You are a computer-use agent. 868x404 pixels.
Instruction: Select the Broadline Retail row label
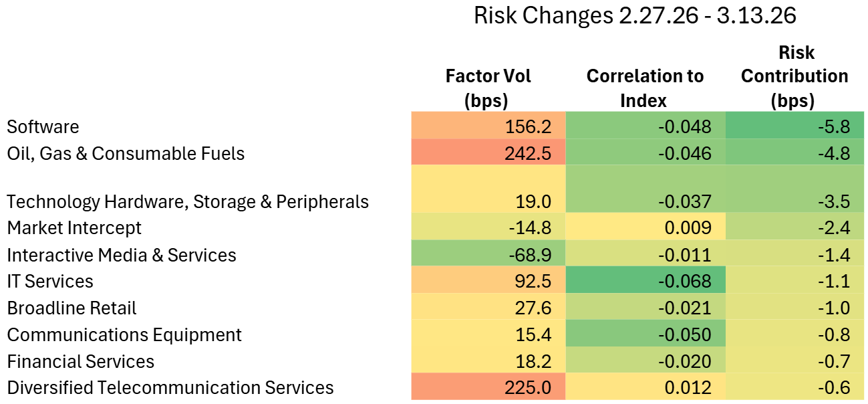point(71,308)
